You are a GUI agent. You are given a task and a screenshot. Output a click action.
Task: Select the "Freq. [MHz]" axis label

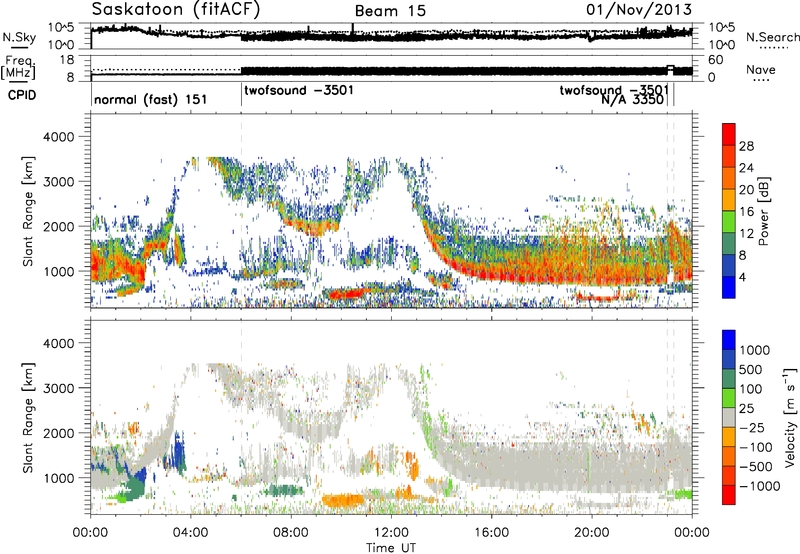18,67
